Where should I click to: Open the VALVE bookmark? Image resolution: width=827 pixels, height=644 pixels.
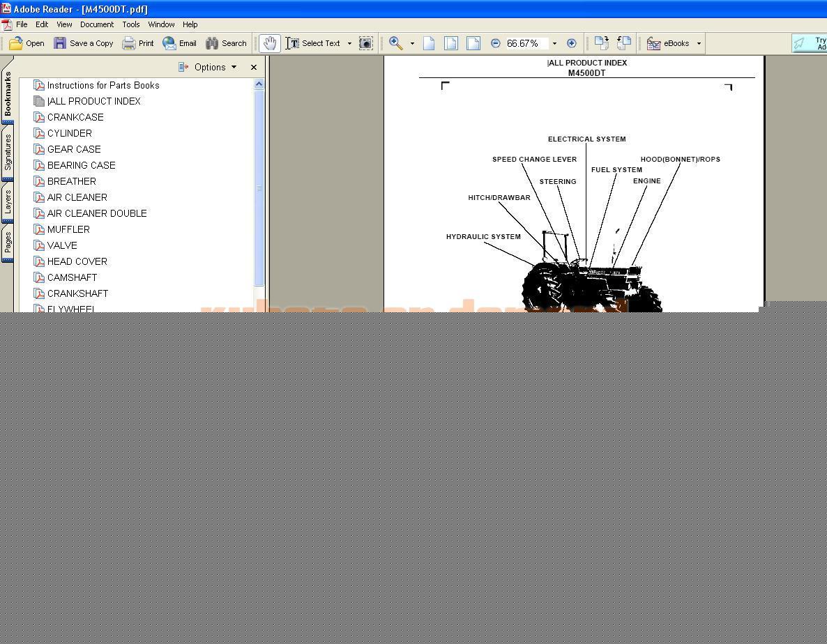55,245
